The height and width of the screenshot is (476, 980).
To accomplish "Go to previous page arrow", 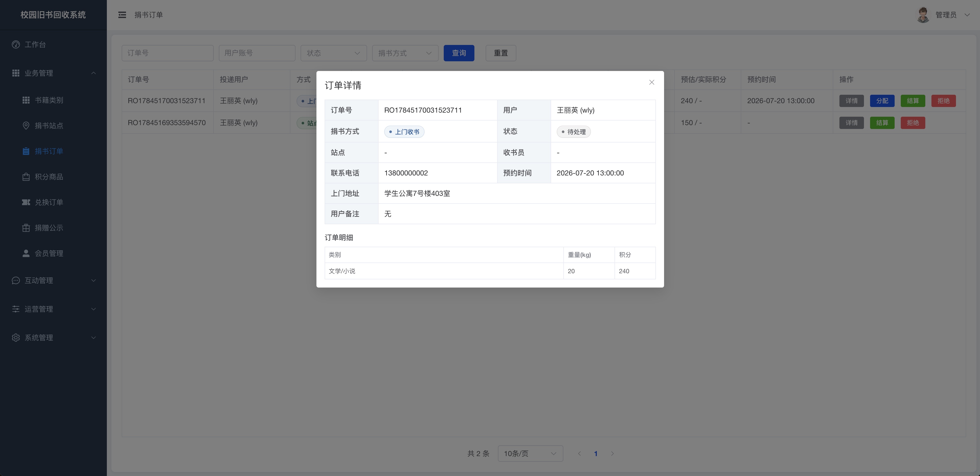I will 579,454.
